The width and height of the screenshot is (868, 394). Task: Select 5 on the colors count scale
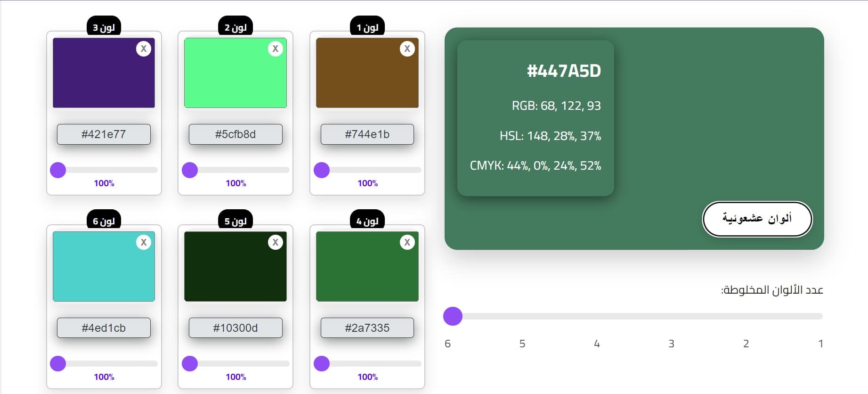[522, 344]
